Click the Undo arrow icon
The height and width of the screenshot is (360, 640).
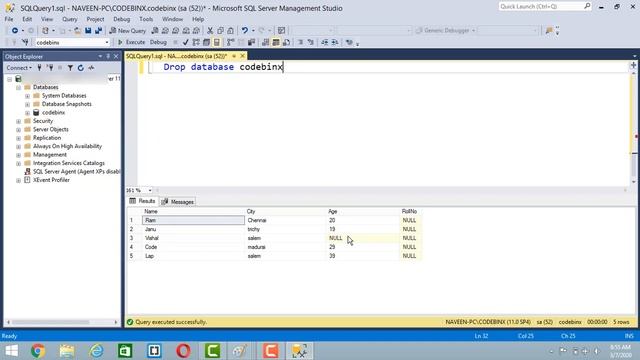click(244, 31)
